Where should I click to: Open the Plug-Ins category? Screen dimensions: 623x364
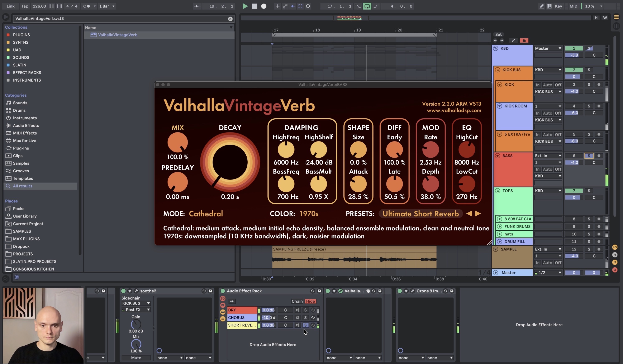(x=21, y=148)
